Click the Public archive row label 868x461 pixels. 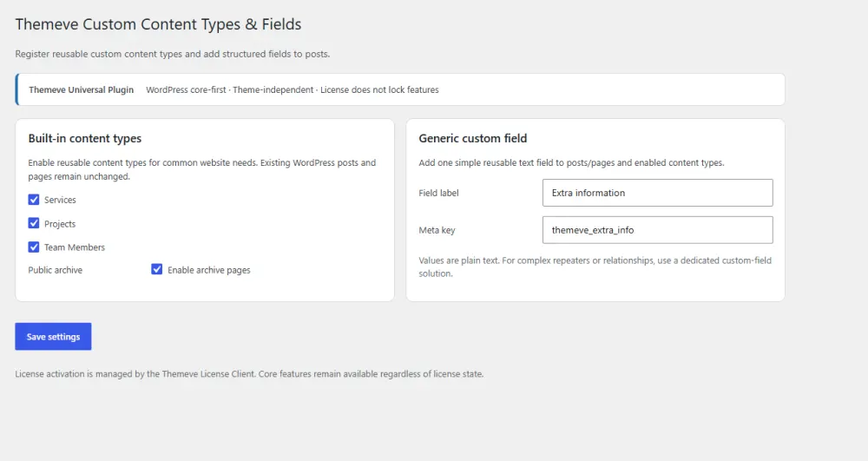click(x=56, y=270)
